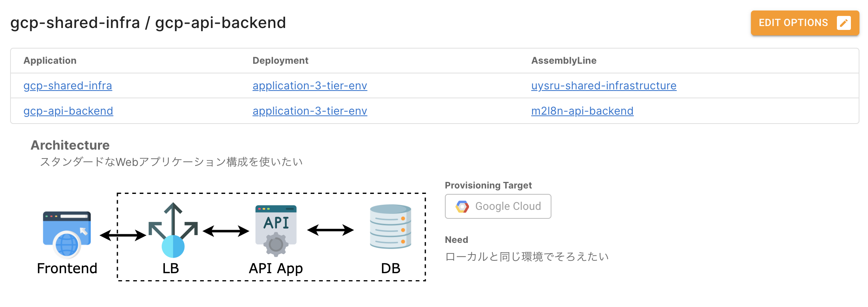This screenshot has width=868, height=307.
Task: Open the gcp-shared-infra application link
Action: pyautogui.click(x=68, y=85)
